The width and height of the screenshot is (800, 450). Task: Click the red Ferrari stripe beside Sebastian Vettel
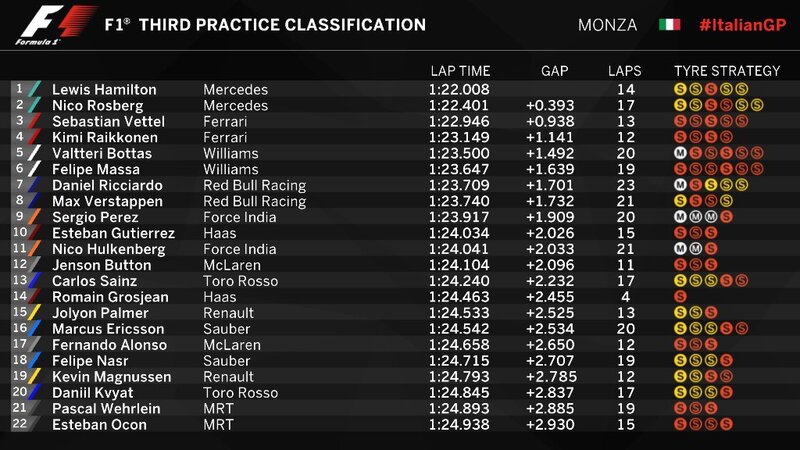pyautogui.click(x=35, y=121)
